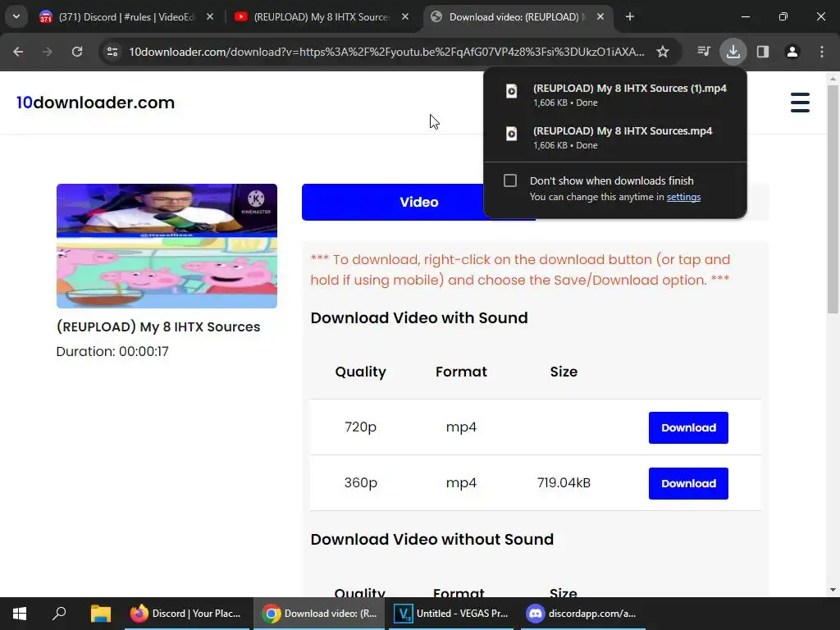Viewport: 840px width, 630px height.
Task: Switch to the Discord #rules tab
Action: [126, 17]
